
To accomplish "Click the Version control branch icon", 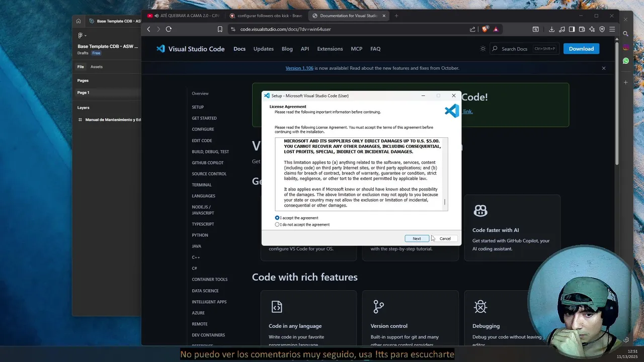I will tap(378, 306).
